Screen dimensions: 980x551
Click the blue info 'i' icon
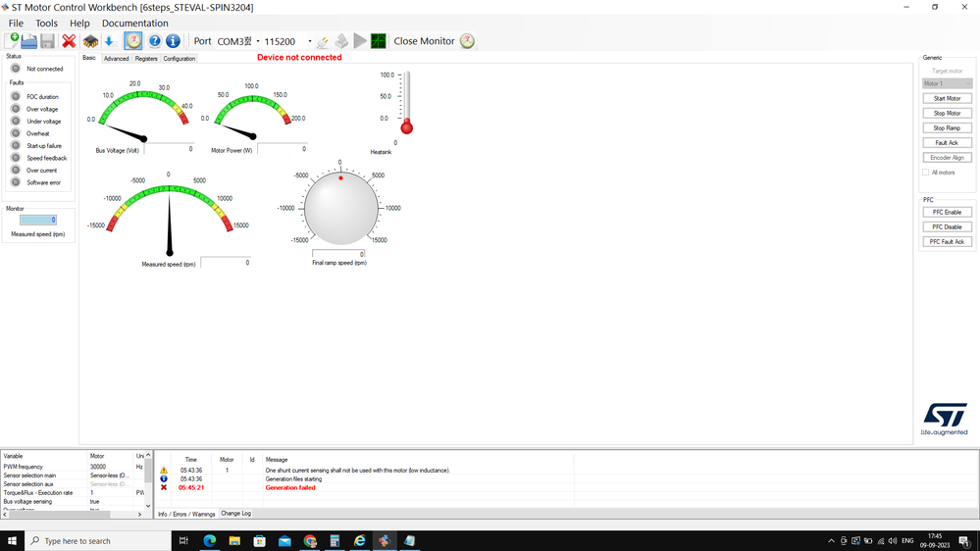173,41
